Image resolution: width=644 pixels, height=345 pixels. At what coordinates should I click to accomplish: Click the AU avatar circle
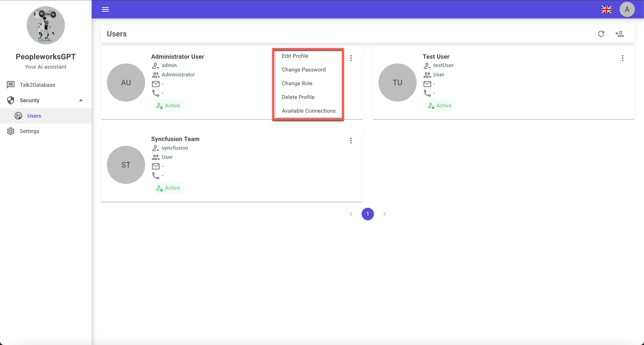click(x=126, y=83)
